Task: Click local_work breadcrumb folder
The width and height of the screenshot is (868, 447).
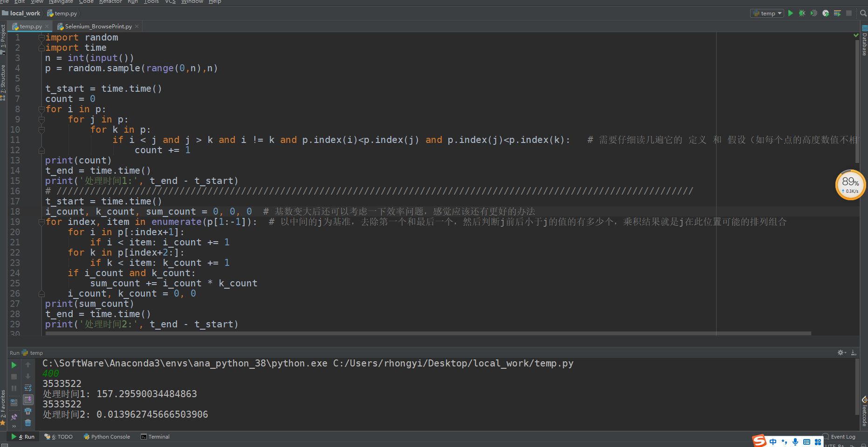Action: [x=22, y=14]
